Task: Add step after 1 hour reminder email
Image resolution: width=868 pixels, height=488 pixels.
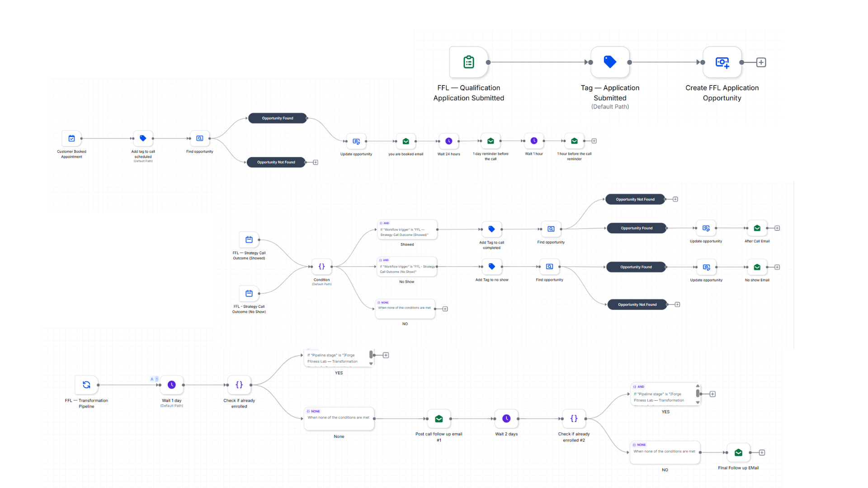Action: 594,141
